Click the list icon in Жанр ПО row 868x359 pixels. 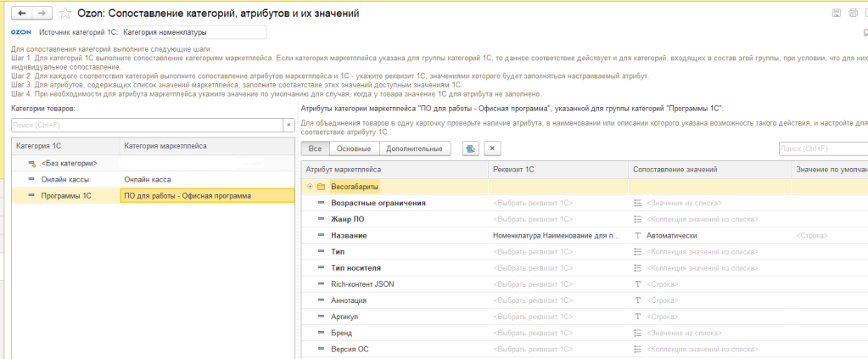coord(637,219)
